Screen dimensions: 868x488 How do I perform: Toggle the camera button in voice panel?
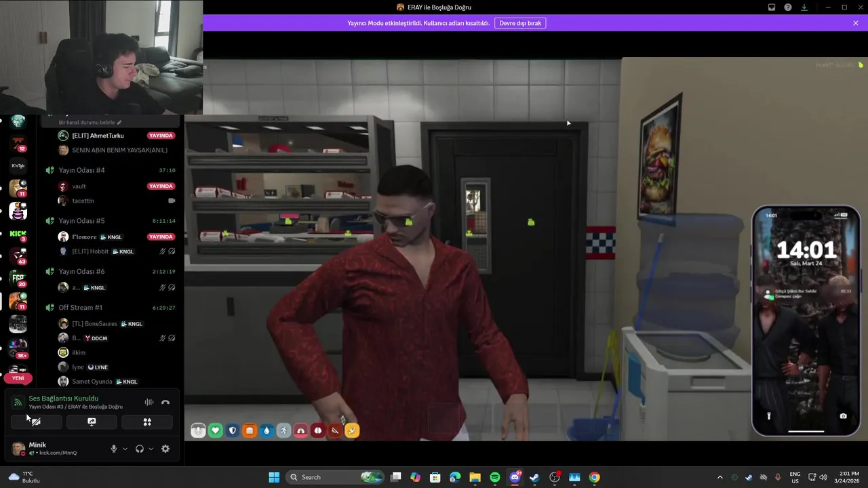click(36, 422)
